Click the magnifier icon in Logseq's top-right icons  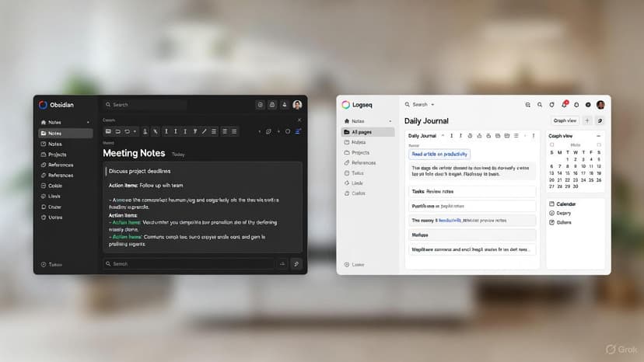pos(540,105)
